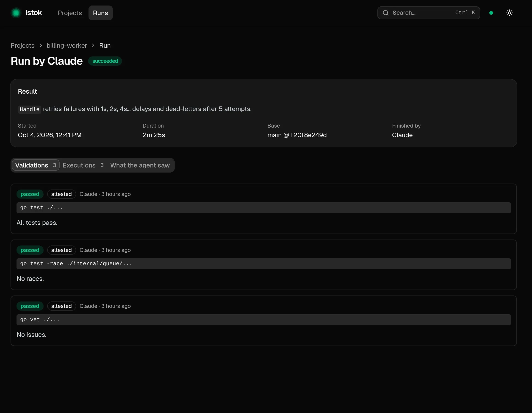The width and height of the screenshot is (532, 413).
Task: Click the Istok green logo icon
Action: (16, 13)
